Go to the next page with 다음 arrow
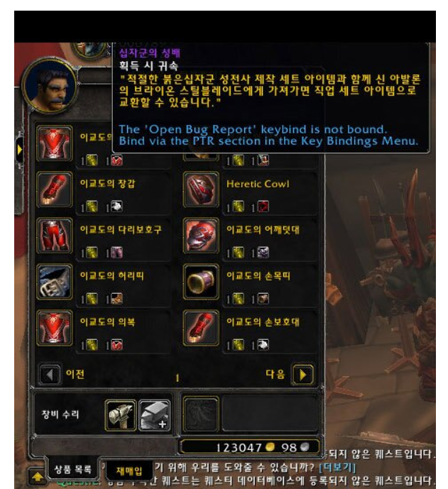This screenshot has height=489, width=448. 302,374
